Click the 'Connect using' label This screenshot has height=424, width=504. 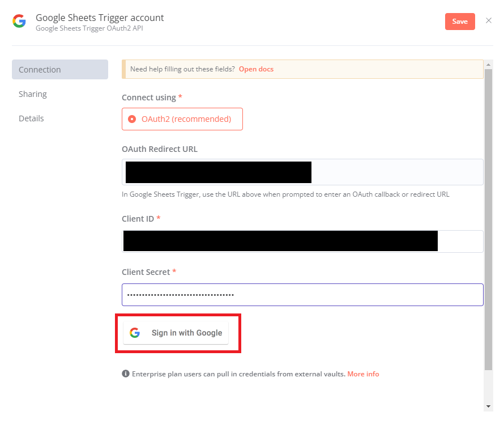tap(148, 97)
